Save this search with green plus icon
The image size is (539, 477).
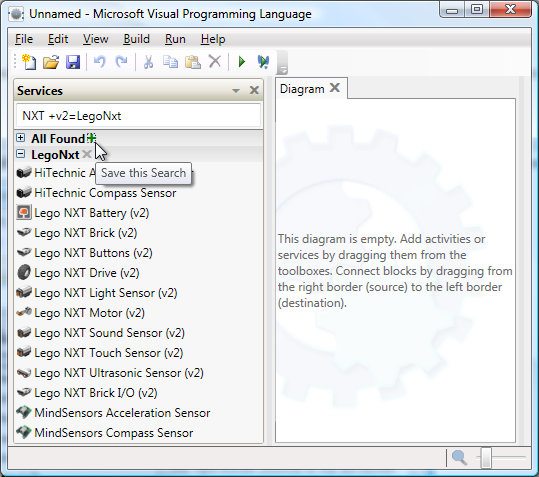point(91,138)
